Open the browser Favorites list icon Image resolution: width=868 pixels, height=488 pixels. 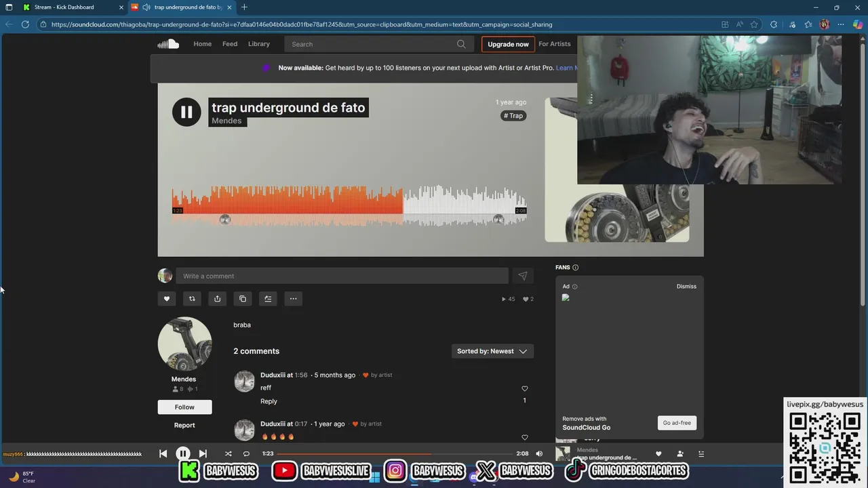coord(808,24)
